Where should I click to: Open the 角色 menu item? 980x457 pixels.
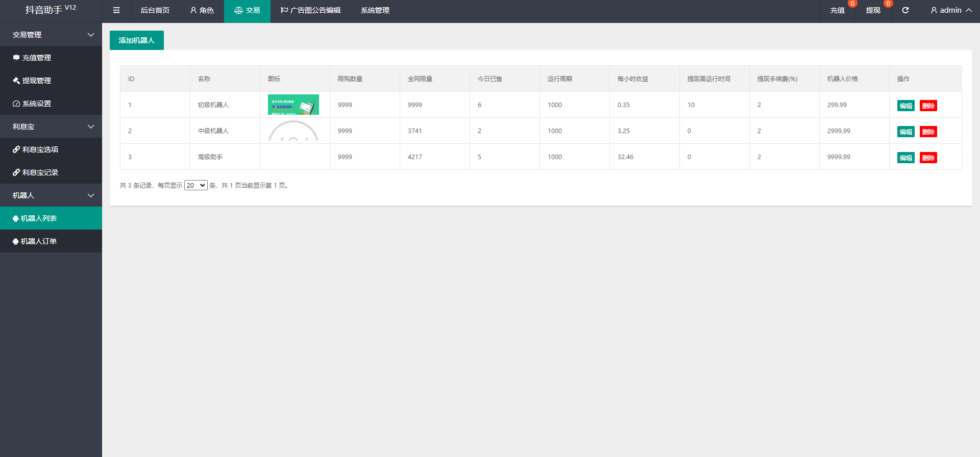[x=202, y=10]
